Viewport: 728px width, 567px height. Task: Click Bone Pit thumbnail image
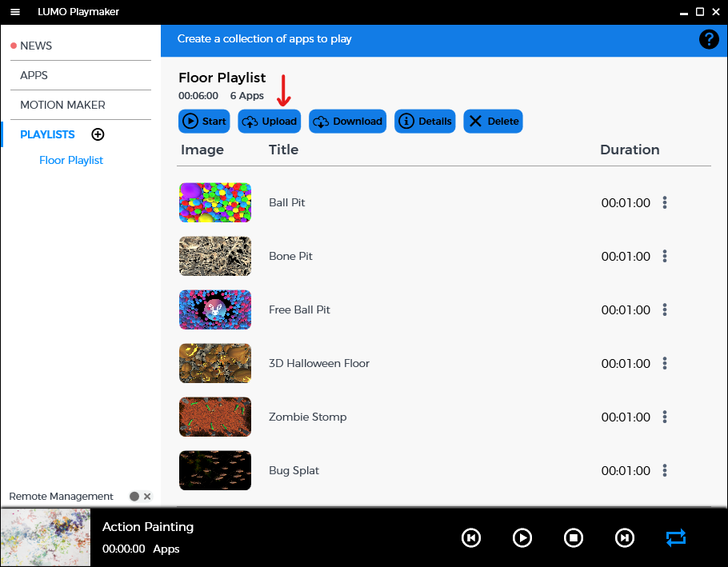point(215,256)
